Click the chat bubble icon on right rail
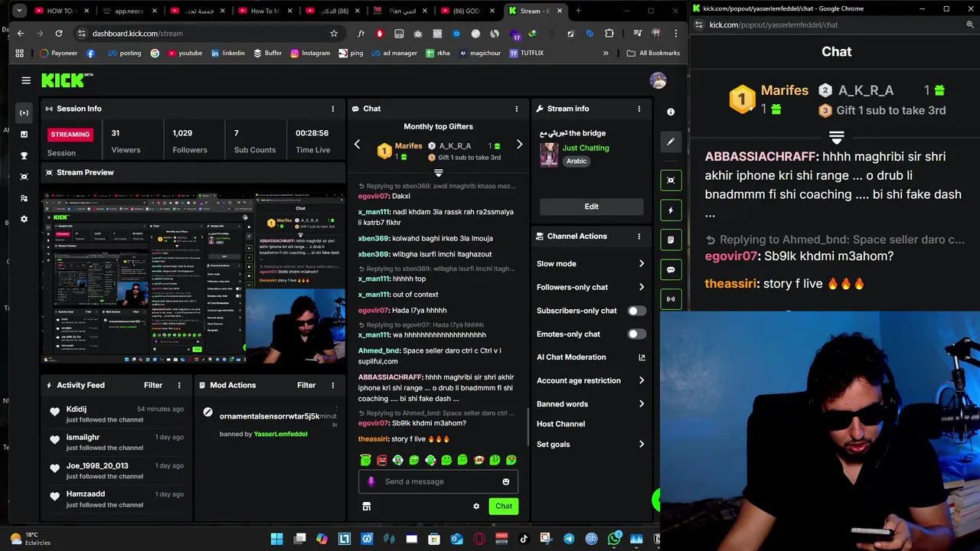 tap(671, 269)
